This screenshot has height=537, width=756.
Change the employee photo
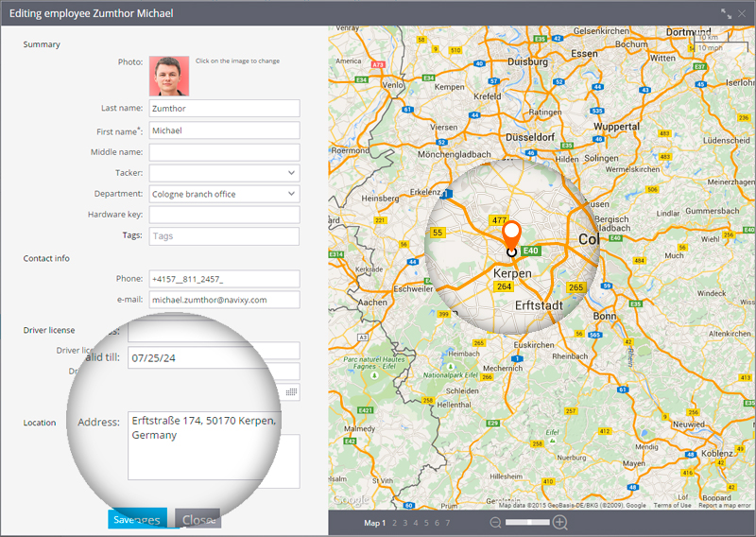tap(169, 77)
